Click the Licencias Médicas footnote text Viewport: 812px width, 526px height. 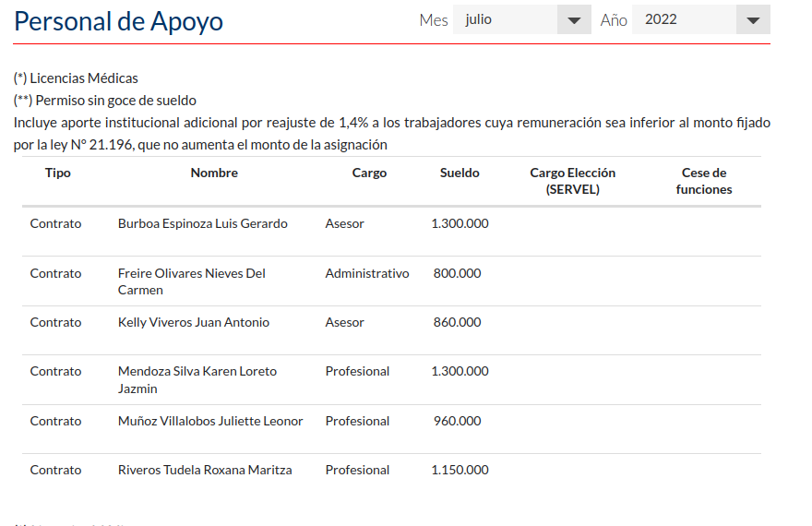[76, 78]
